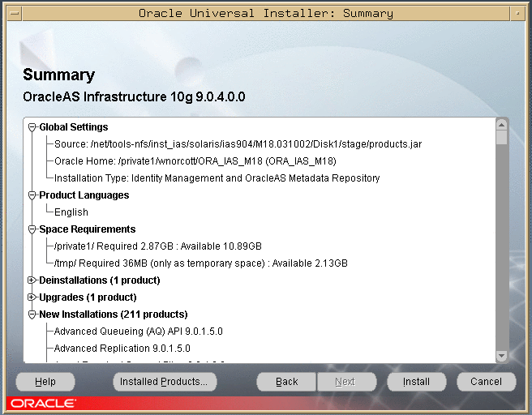Screen dimensions: 532x415
Task: Select the /private1/ Required 2.87GB row
Action: click(158, 246)
